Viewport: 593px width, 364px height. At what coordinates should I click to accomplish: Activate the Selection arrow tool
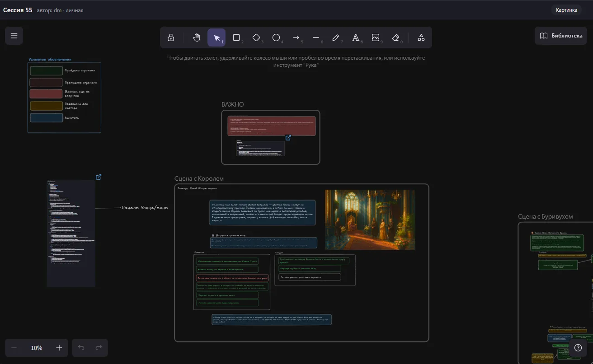[x=216, y=37]
